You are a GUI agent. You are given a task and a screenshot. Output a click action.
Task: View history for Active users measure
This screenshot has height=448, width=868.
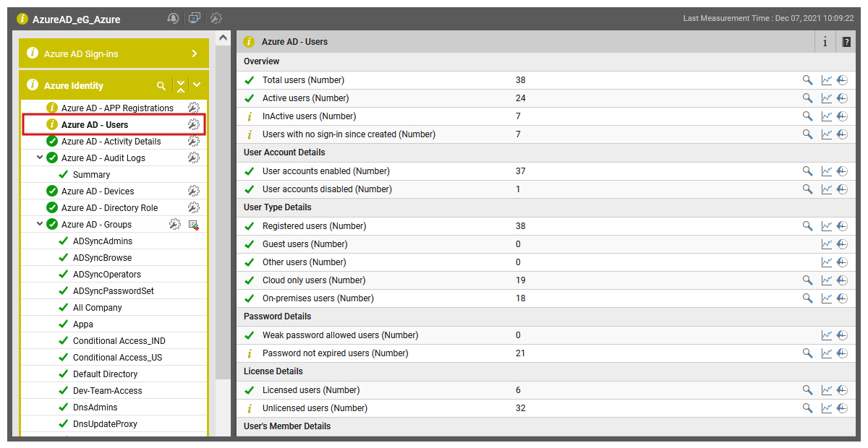click(842, 98)
